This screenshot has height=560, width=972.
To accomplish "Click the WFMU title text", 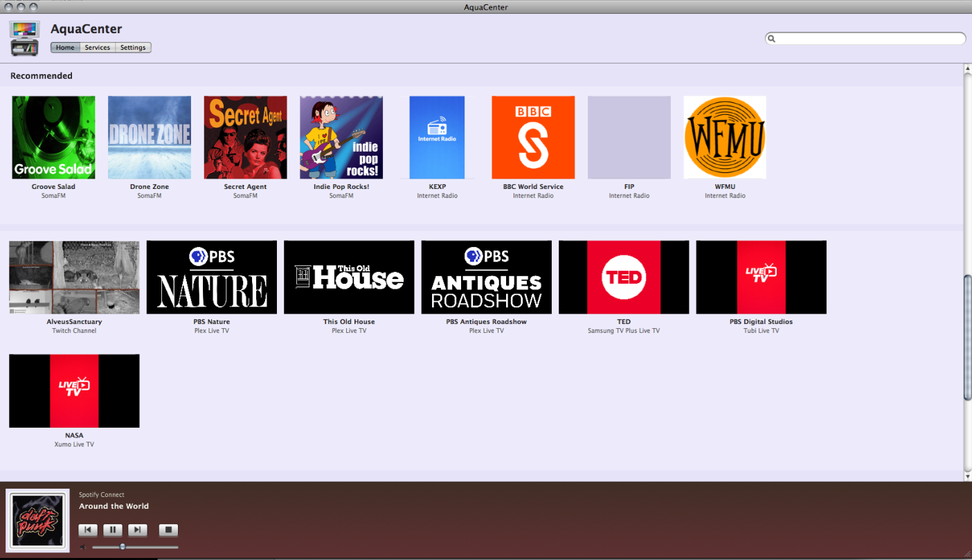I will 725,187.
